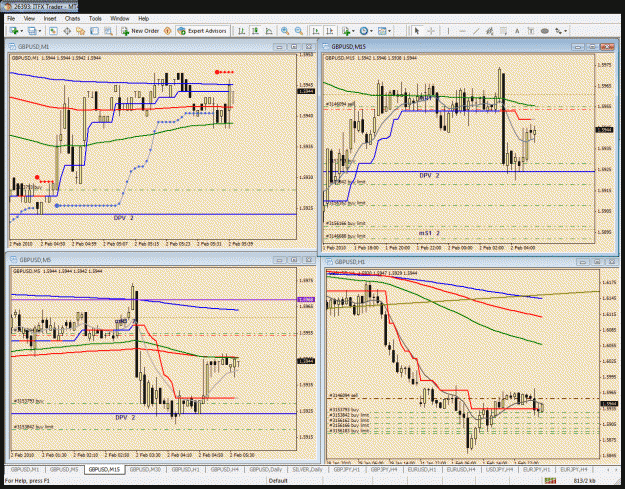
Task: Open the Market Watch panel icon
Action: coord(53,31)
